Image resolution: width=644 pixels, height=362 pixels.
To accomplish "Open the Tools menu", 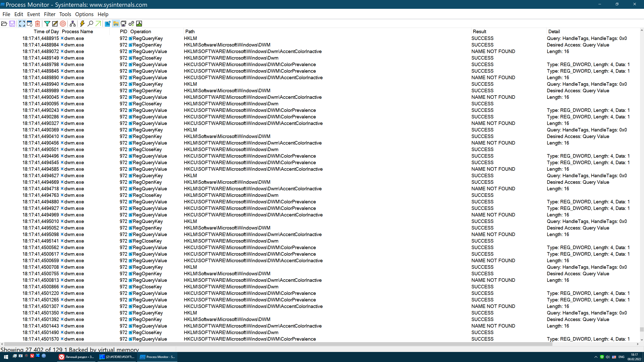I will click(65, 14).
